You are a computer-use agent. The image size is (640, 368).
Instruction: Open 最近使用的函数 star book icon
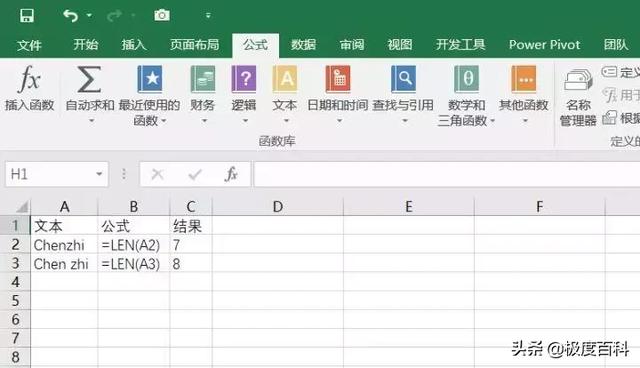coord(149,79)
